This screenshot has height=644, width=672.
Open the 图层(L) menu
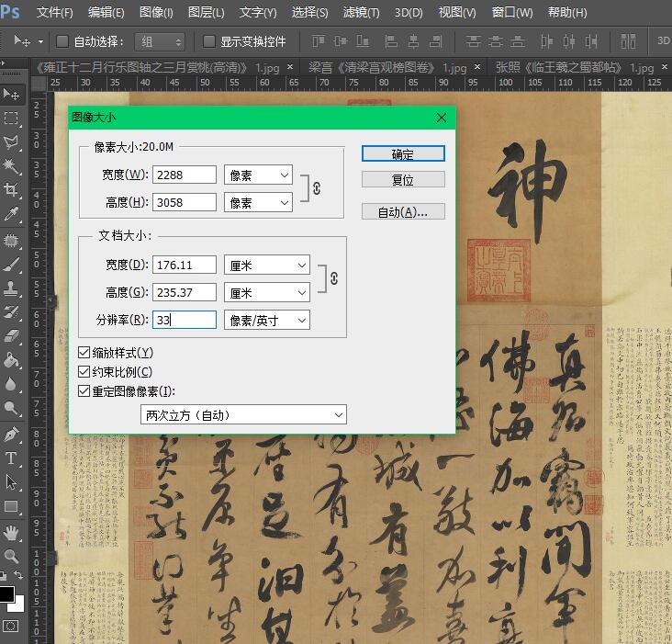tap(207, 13)
